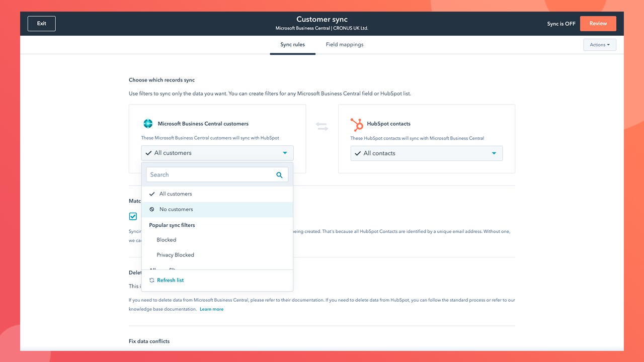Open the All contacts dropdown
This screenshot has width=644, height=362.
[x=427, y=153]
